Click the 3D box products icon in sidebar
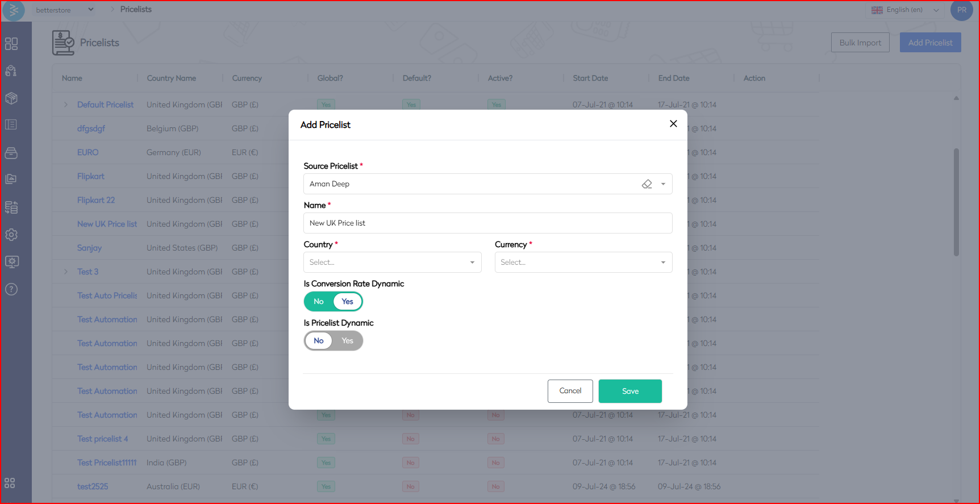Image resolution: width=980 pixels, height=504 pixels. tap(11, 98)
